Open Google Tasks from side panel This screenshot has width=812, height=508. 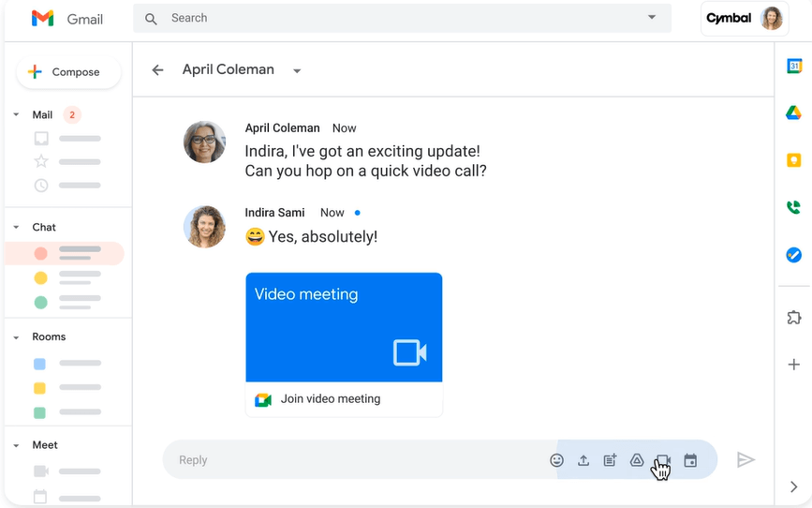[x=794, y=255]
